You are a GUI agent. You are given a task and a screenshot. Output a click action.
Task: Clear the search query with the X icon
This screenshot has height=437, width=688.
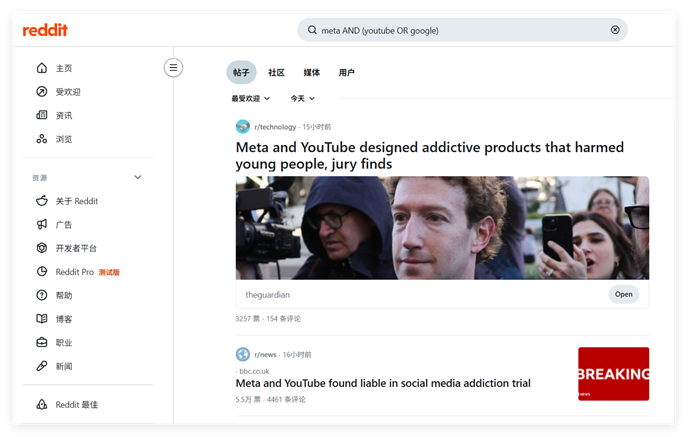pyautogui.click(x=615, y=30)
